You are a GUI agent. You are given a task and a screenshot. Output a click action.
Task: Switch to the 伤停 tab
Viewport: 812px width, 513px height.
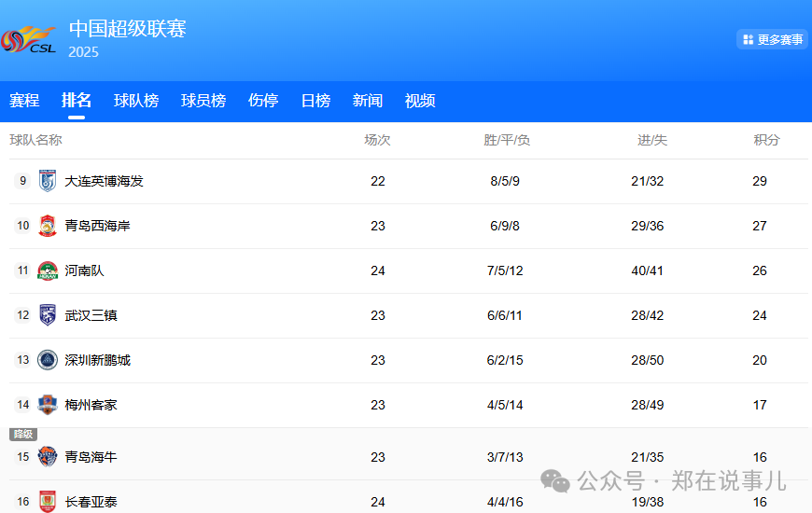(x=263, y=101)
